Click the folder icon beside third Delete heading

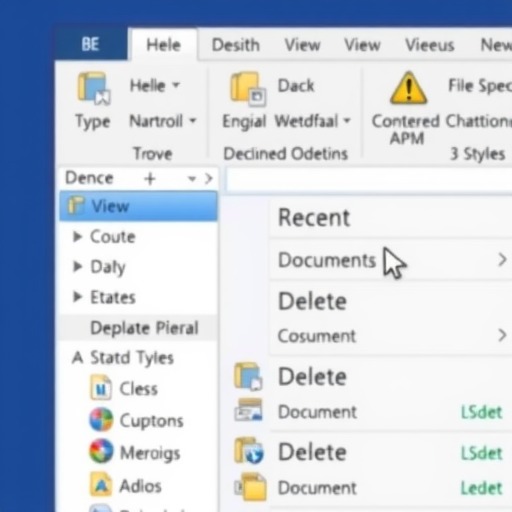point(248,377)
